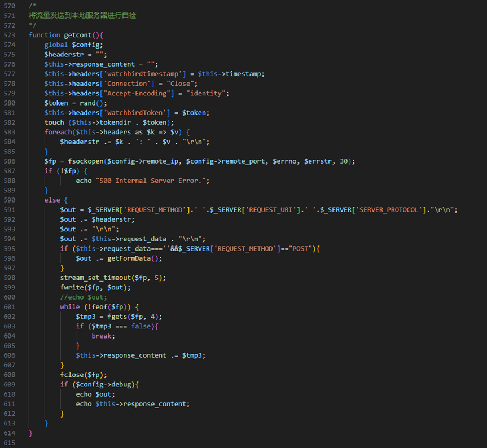Click the commented-out //echo $out line

click(x=84, y=297)
